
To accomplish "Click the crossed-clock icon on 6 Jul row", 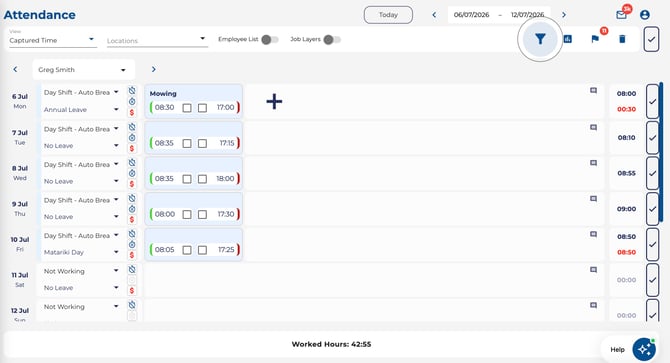I will [132, 91].
